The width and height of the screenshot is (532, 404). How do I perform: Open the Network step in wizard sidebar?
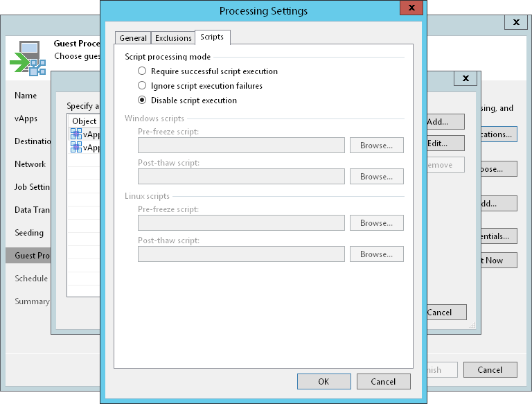point(30,164)
